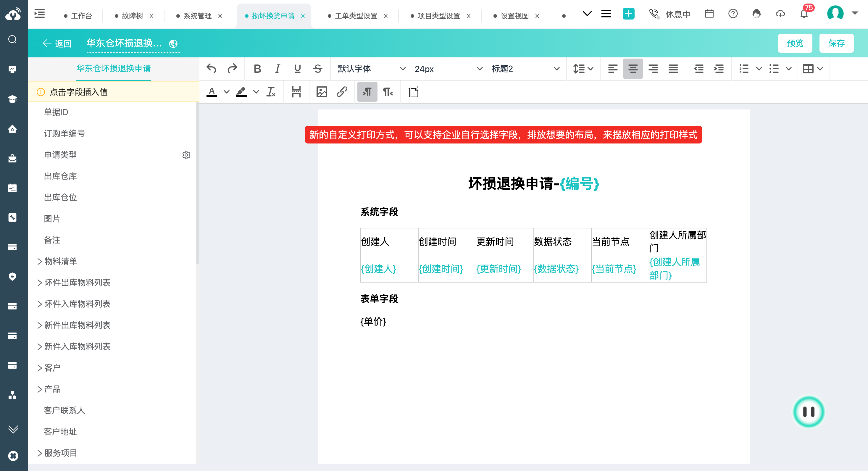
Task: Open the cloud download icon
Action: pyautogui.click(x=780, y=14)
